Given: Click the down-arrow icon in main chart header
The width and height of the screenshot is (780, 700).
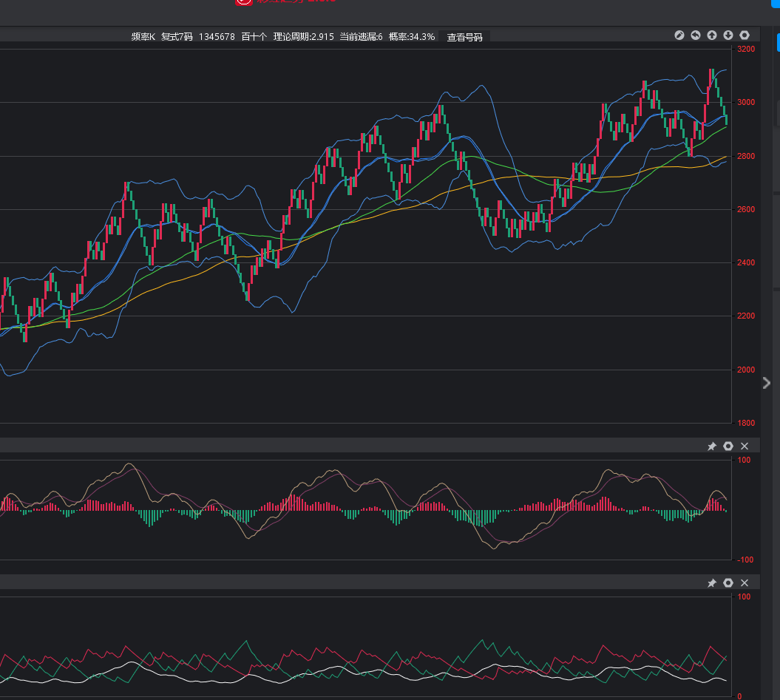Looking at the screenshot, I should pos(728,35).
